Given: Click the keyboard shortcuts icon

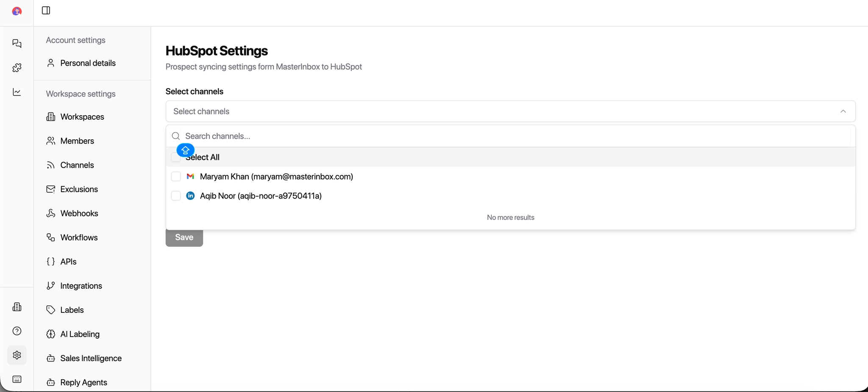Looking at the screenshot, I should tap(17, 379).
